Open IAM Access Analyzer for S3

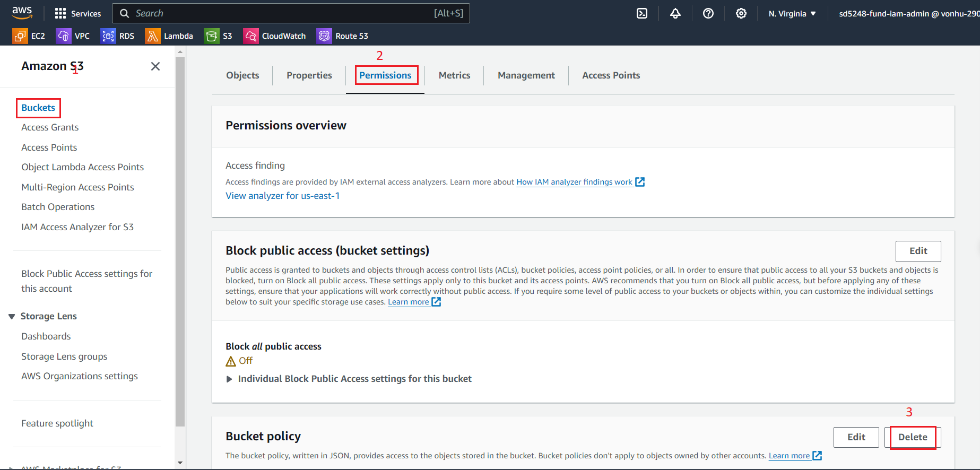coord(77,227)
